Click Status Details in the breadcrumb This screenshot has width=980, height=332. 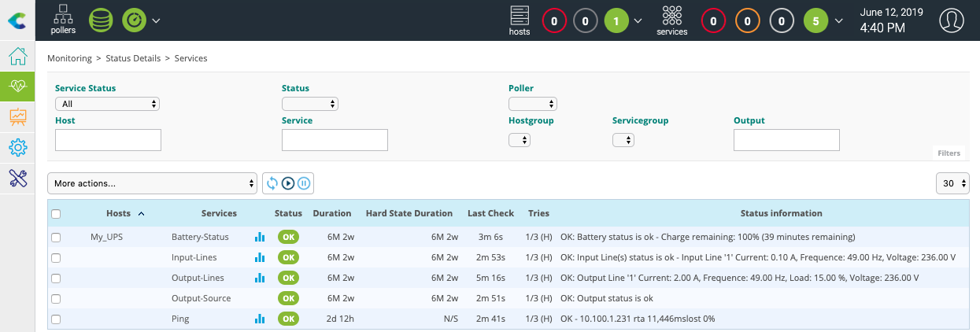click(x=139, y=58)
